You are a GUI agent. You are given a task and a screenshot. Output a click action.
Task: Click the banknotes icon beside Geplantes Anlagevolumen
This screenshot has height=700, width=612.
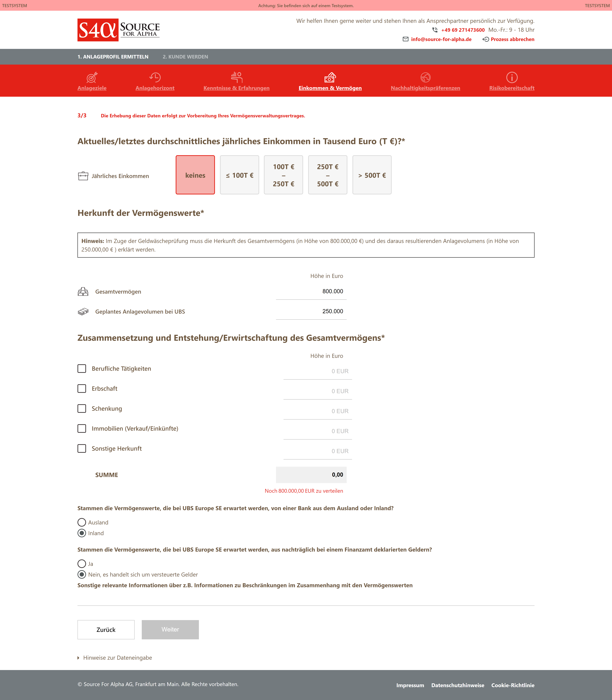[x=83, y=312]
